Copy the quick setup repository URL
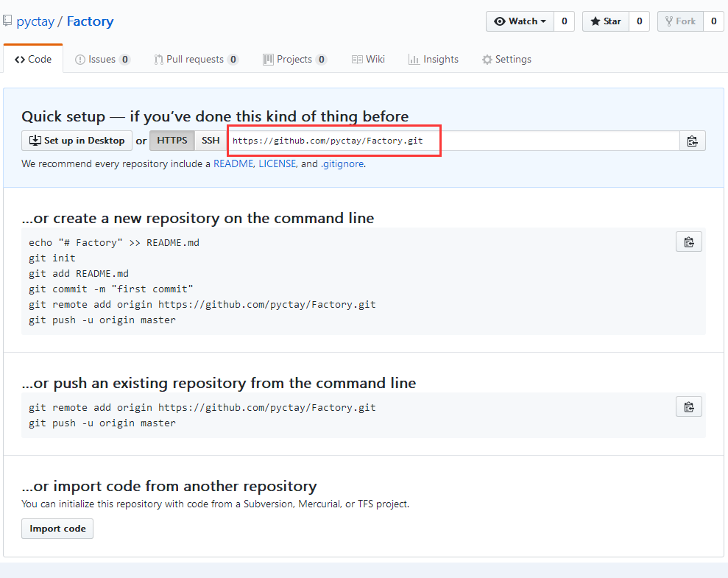Viewport: 728px width, 578px height. coord(692,141)
